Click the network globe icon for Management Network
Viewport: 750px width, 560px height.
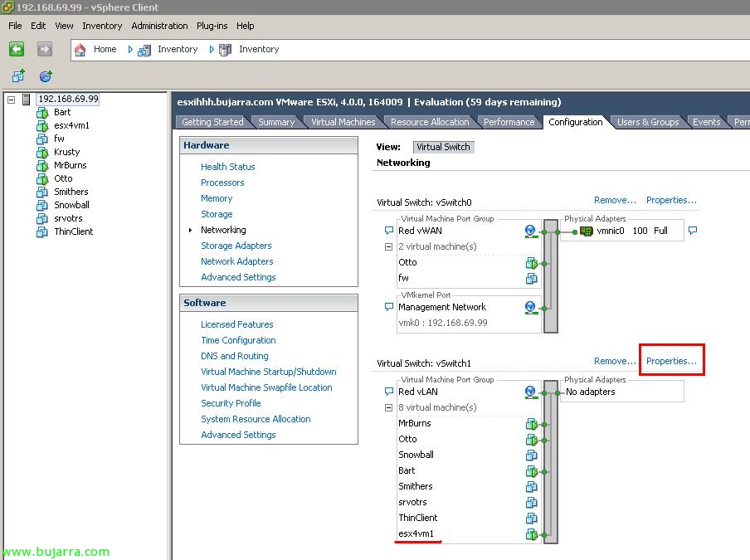[530, 307]
